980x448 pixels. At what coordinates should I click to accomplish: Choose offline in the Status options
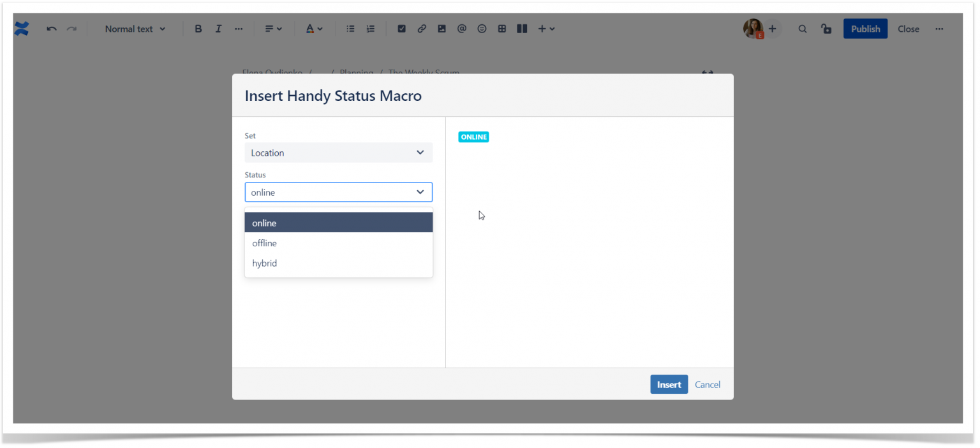pos(264,243)
